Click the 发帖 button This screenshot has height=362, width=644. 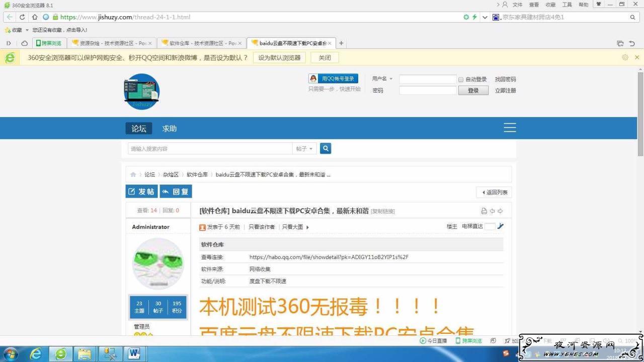pyautogui.click(x=141, y=192)
